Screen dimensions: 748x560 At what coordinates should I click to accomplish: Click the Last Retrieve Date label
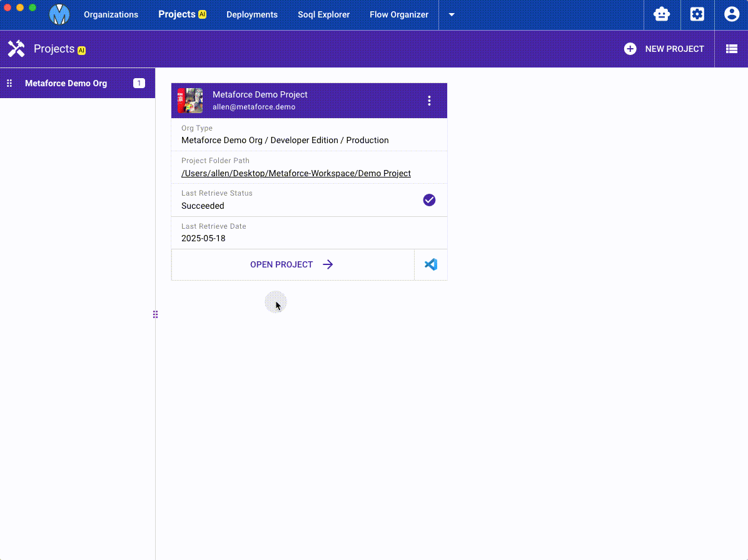pos(214,226)
